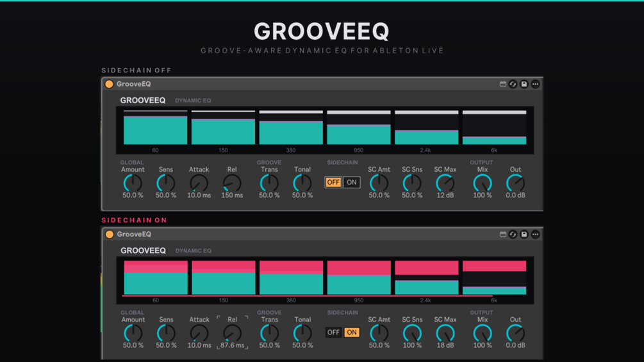This screenshot has width=644, height=362.
Task: Click SC Amt knob in bottom device
Action: point(379,333)
